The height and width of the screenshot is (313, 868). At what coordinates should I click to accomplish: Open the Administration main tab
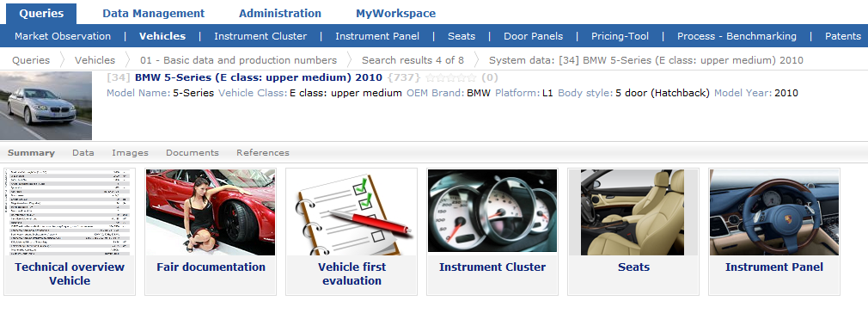tap(280, 13)
